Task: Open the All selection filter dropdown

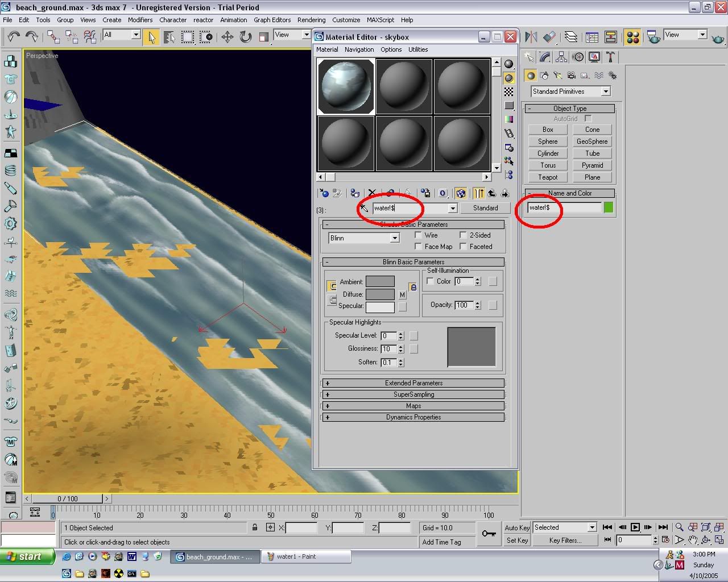Action: [x=122, y=35]
